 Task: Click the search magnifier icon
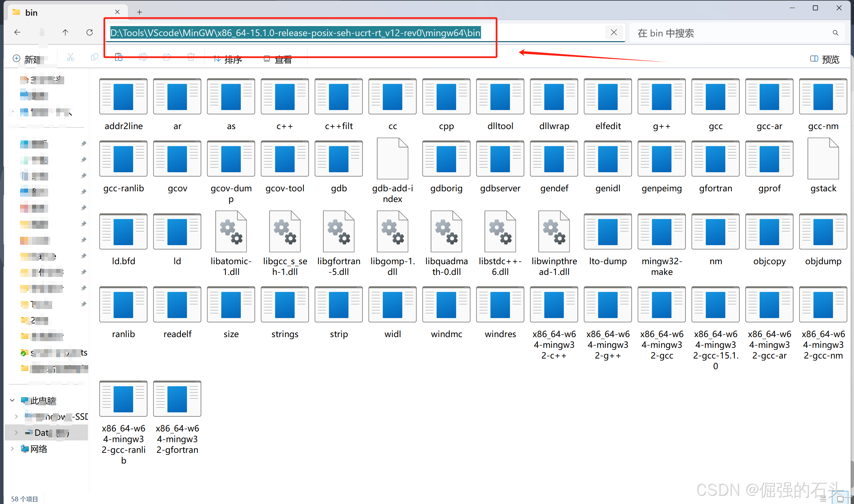(x=835, y=33)
